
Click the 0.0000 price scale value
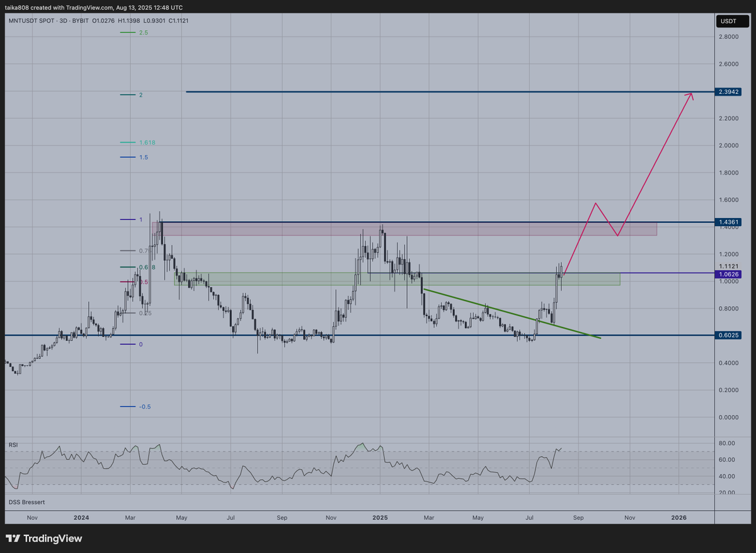click(x=728, y=418)
